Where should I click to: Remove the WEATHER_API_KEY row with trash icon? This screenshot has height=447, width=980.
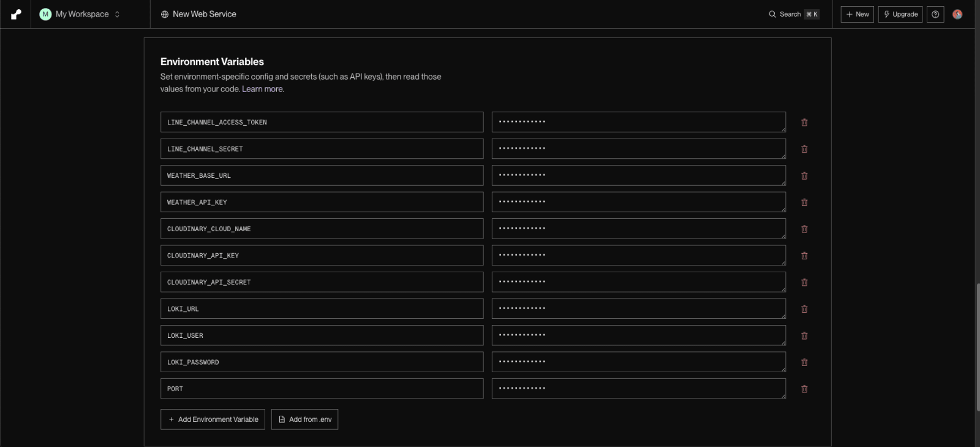tap(804, 202)
